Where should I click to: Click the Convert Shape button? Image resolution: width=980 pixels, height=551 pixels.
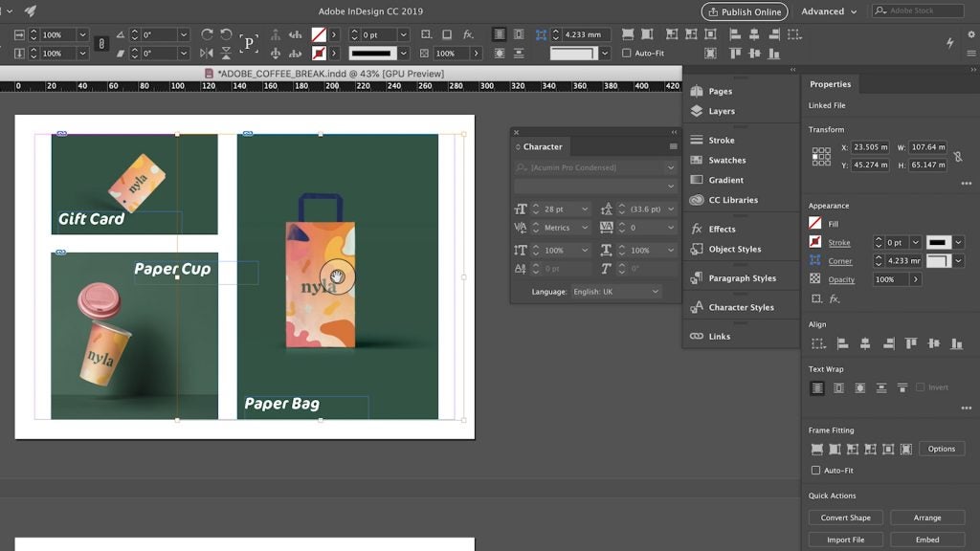tap(845, 518)
